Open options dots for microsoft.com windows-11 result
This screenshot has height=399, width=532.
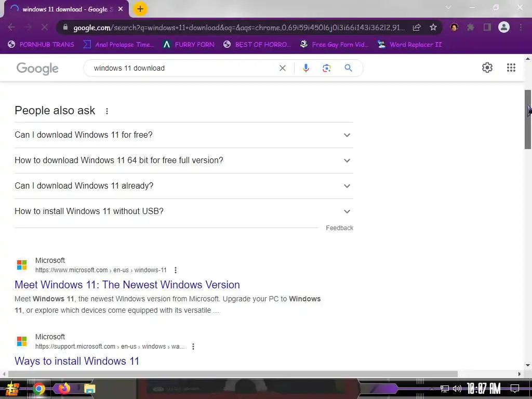click(176, 270)
